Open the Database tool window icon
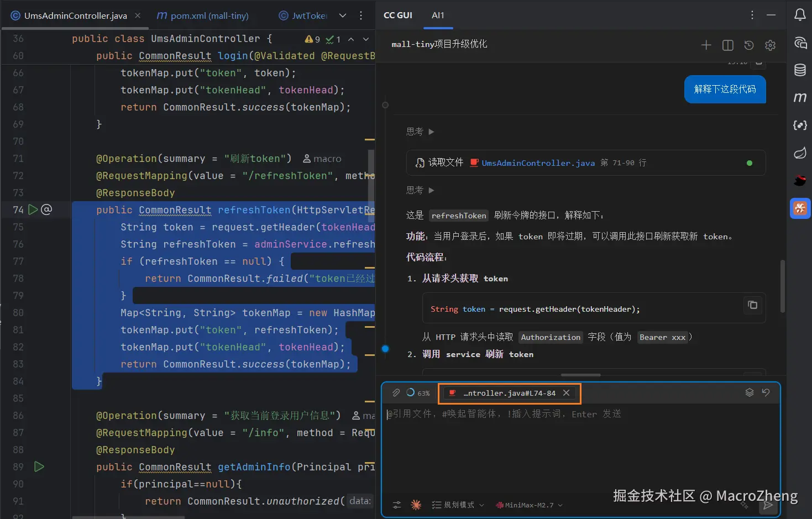The width and height of the screenshot is (812, 519). 800,70
